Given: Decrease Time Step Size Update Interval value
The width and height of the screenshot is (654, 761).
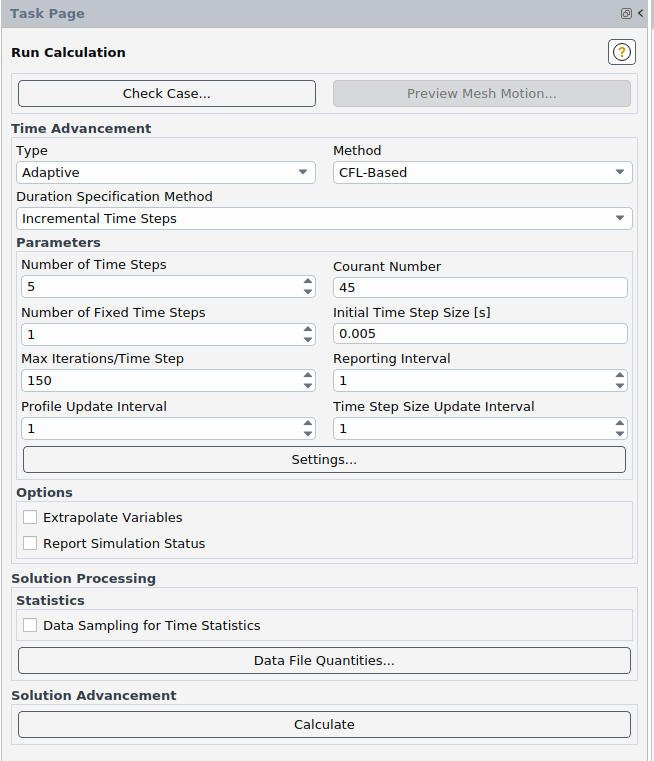Looking at the screenshot, I should (620, 433).
